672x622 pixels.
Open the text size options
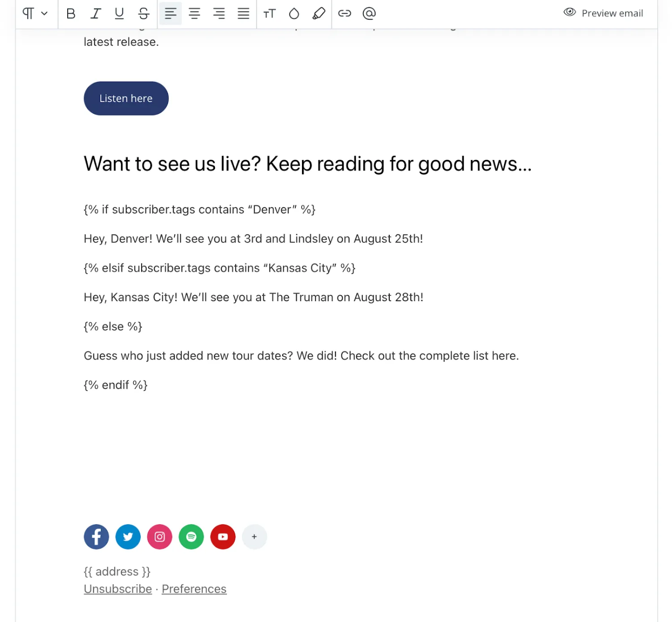pos(269,13)
